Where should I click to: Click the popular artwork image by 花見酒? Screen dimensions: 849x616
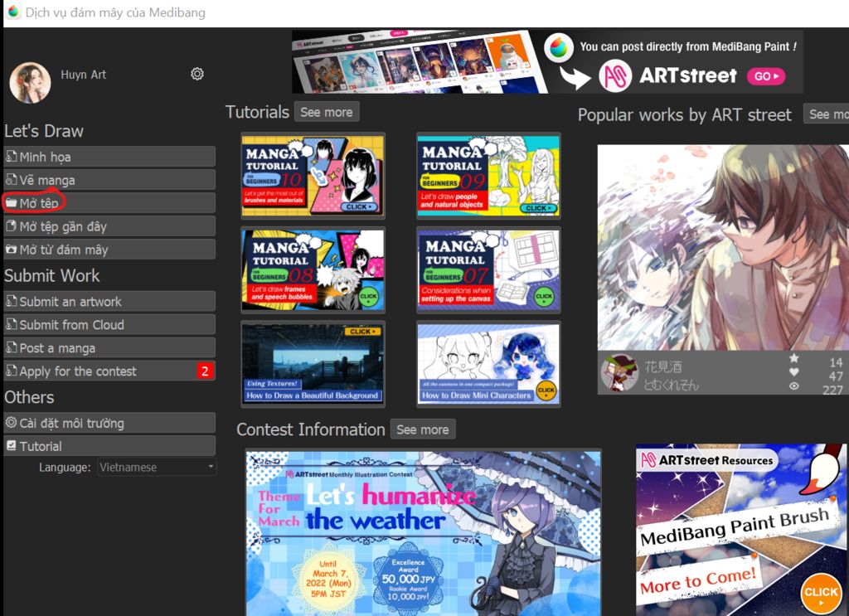click(723, 247)
